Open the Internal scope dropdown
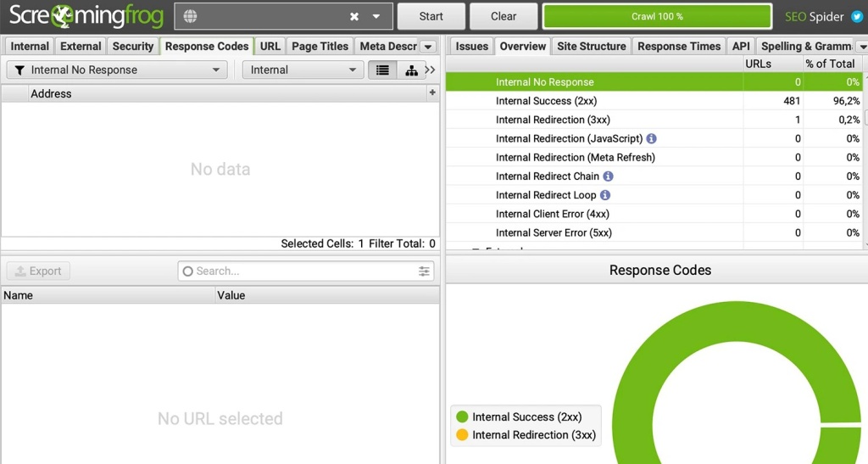Image resolution: width=868 pixels, height=464 pixels. 303,70
